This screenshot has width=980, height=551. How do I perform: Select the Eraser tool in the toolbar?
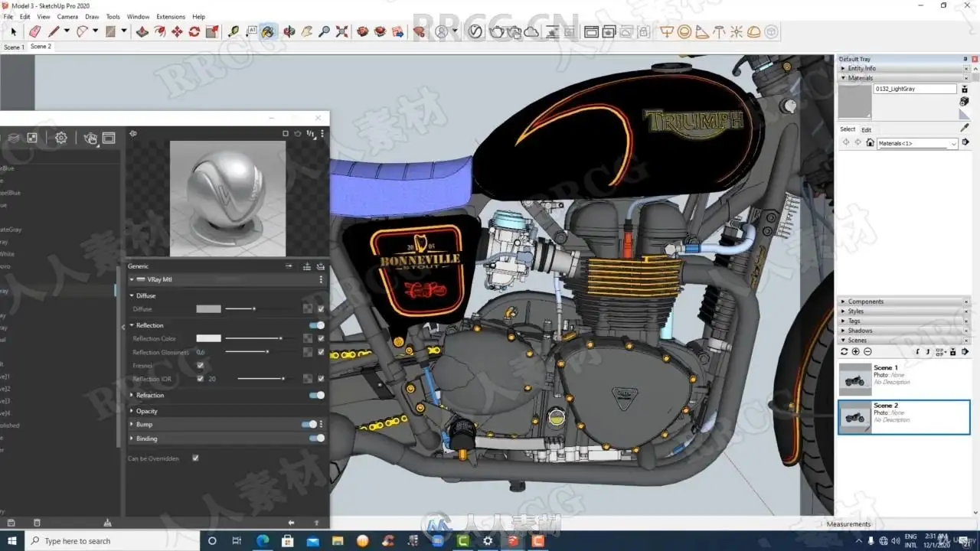point(34,31)
